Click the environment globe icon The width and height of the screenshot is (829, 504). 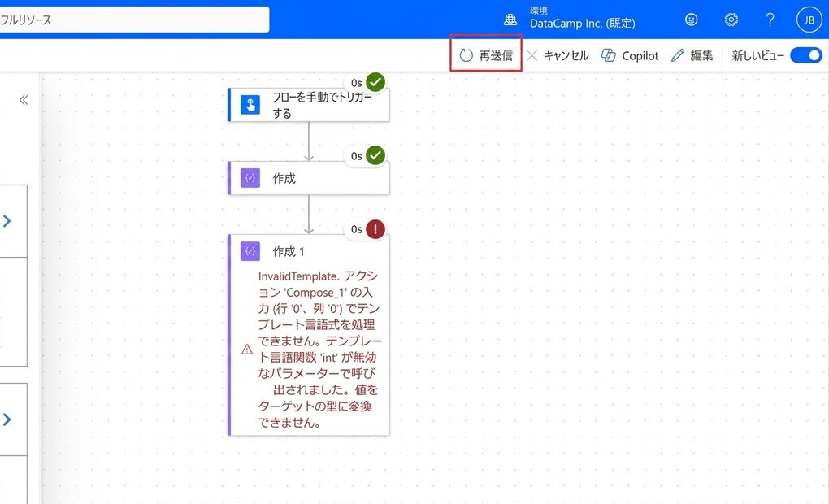tap(510, 20)
